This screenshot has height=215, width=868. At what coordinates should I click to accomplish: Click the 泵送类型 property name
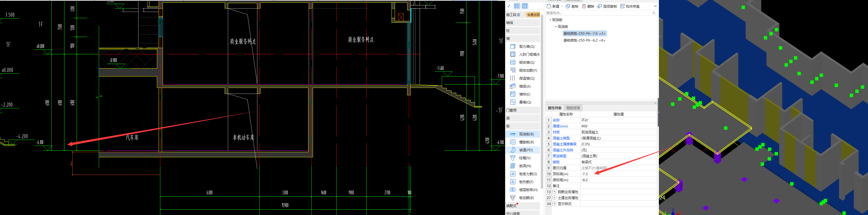click(559, 156)
